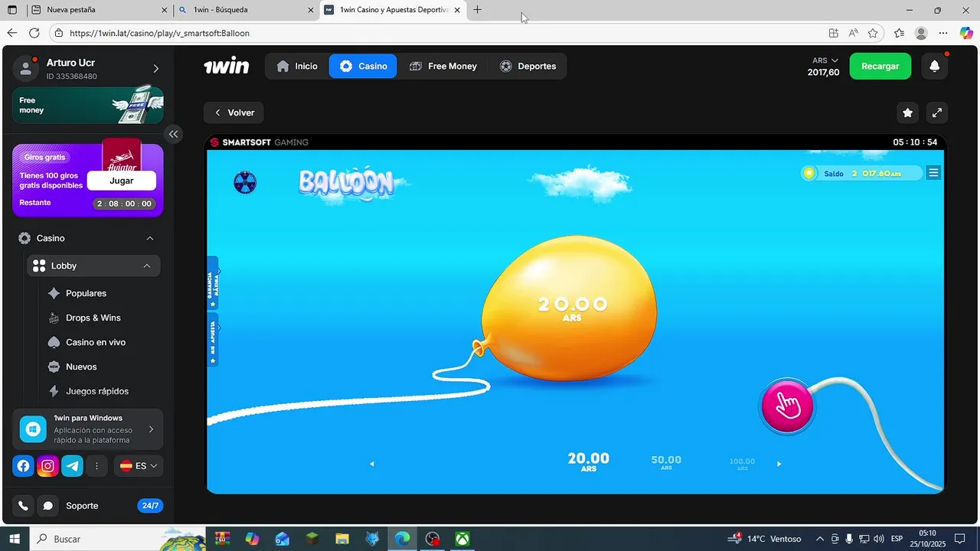The image size is (980, 551).
Task: Click the pink hand pump button
Action: click(x=787, y=406)
